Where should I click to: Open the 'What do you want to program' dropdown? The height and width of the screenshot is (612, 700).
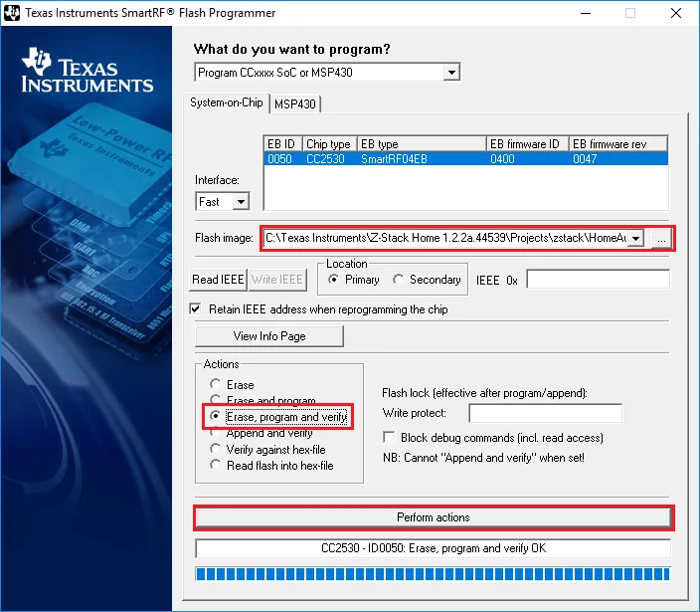click(451, 73)
